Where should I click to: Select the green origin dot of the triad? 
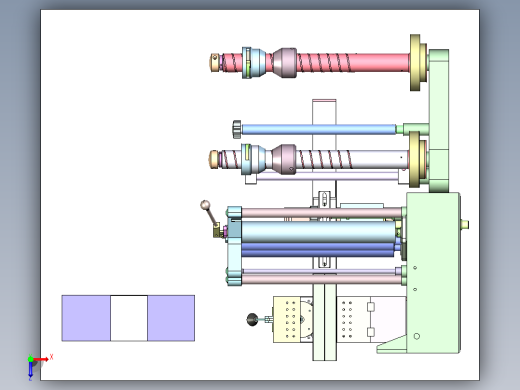click(31, 359)
